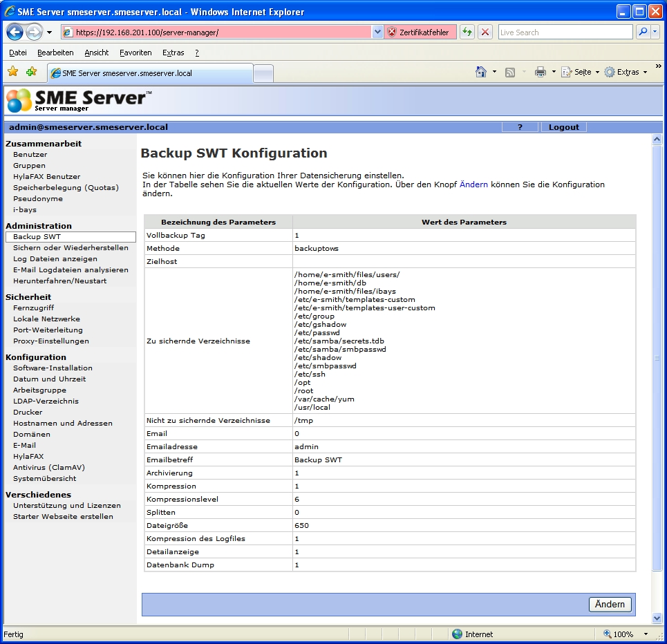Open Port-Weiterleitung link
The width and height of the screenshot is (667, 644).
click(x=48, y=330)
